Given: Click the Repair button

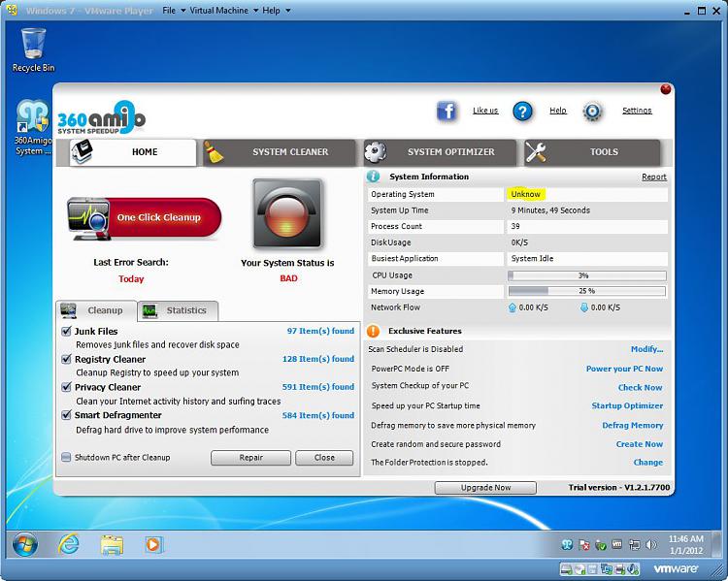Looking at the screenshot, I should [x=250, y=458].
